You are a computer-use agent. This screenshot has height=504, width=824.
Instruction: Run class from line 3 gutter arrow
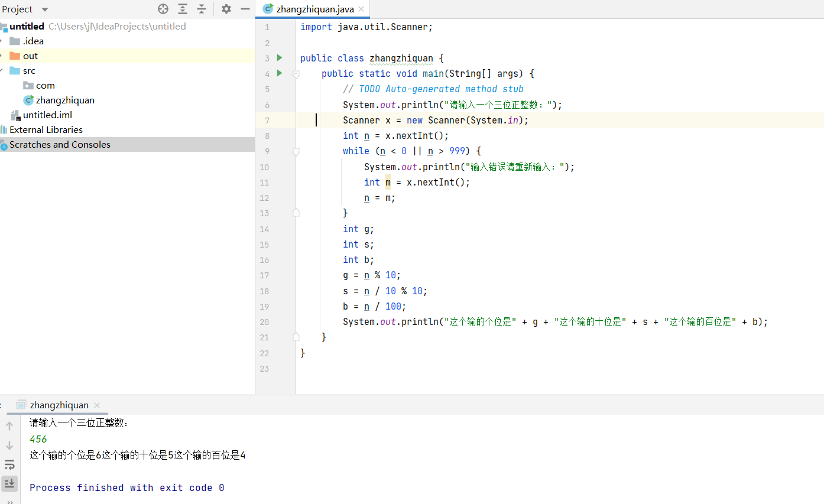click(x=280, y=58)
